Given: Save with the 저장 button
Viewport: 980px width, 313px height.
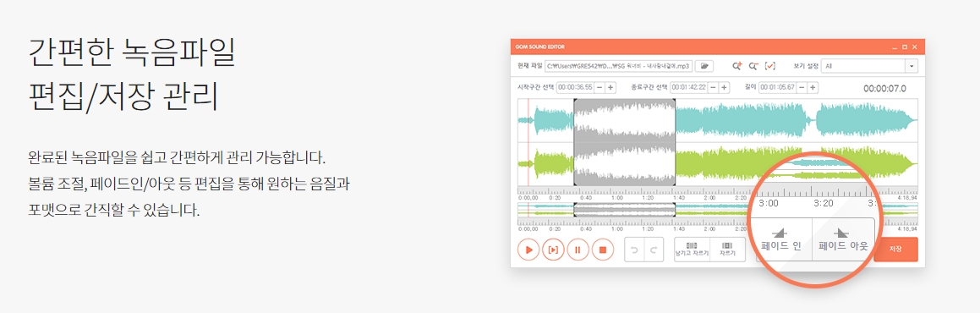Looking at the screenshot, I should pyautogui.click(x=895, y=250).
